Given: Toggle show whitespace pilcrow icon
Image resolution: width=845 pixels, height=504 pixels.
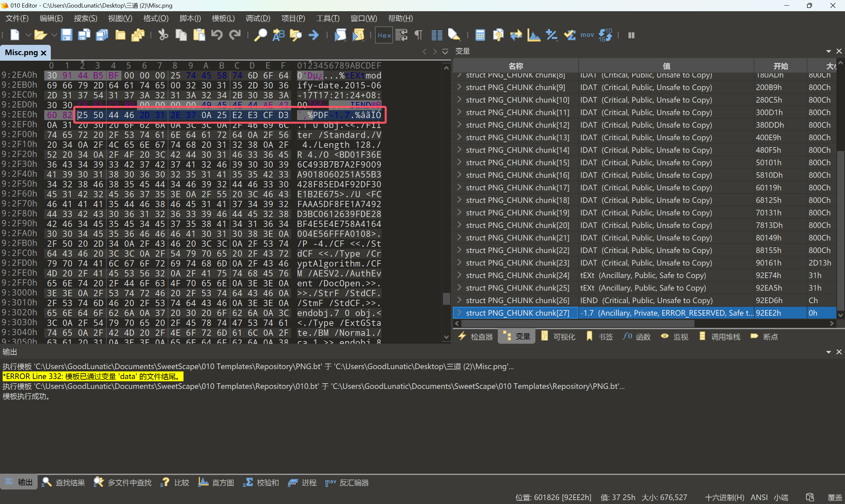Looking at the screenshot, I should point(419,35).
